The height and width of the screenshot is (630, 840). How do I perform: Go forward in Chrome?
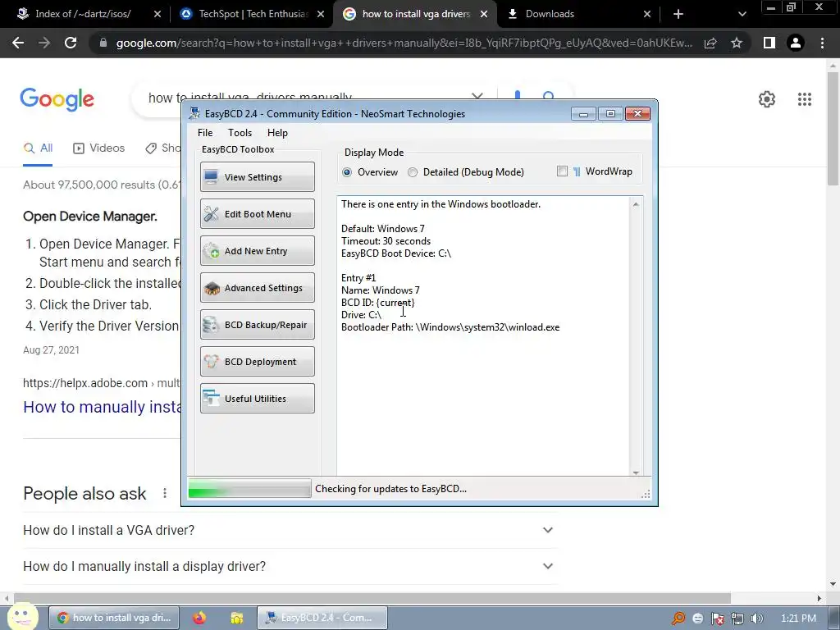pos(44,43)
